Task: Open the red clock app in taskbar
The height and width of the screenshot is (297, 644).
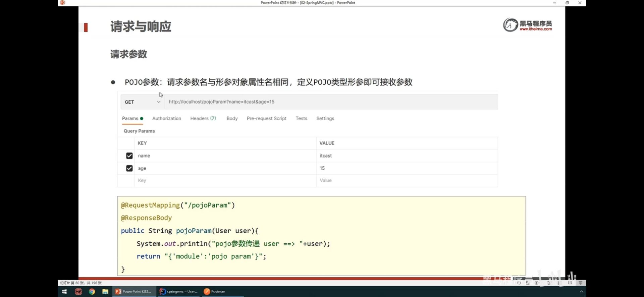Action: [78, 292]
